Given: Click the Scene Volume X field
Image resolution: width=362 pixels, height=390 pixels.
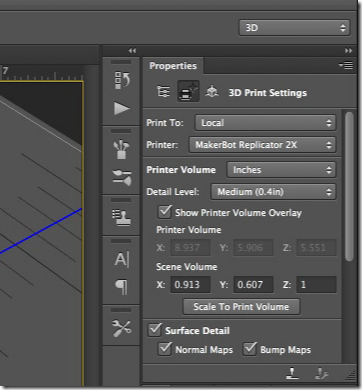Looking at the screenshot, I should coord(190,285).
